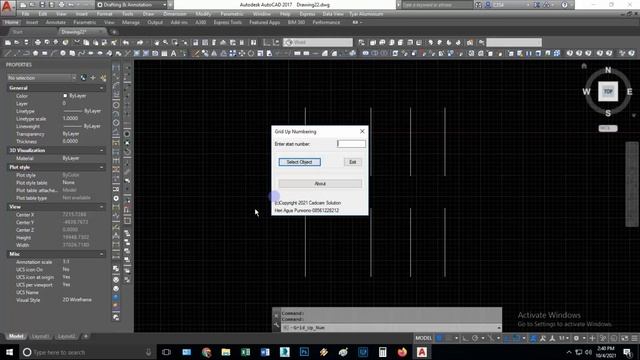Open the WCS dropdown below ViewCube
The width and height of the screenshot is (640, 360).
tap(608, 128)
